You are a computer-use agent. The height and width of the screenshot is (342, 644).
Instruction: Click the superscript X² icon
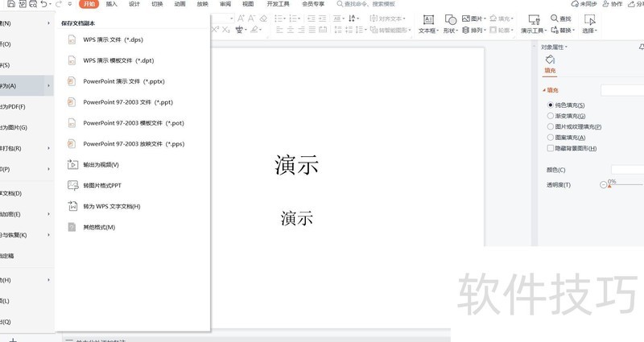click(215, 30)
